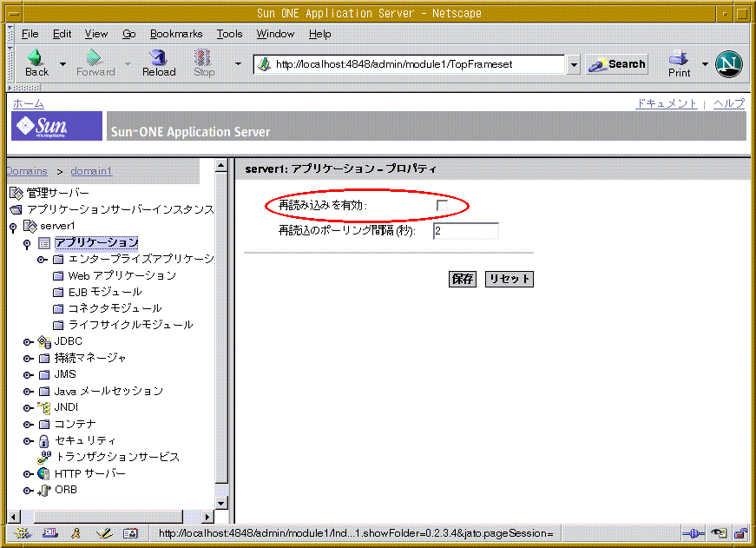
Task: Collapse the server1 tree node
Action: tap(13, 227)
